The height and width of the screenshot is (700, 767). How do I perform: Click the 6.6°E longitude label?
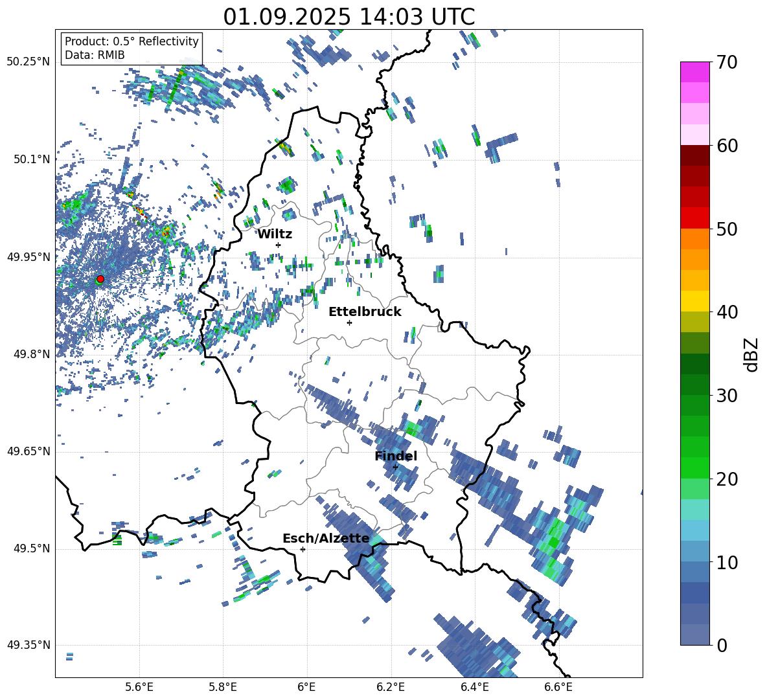558,687
